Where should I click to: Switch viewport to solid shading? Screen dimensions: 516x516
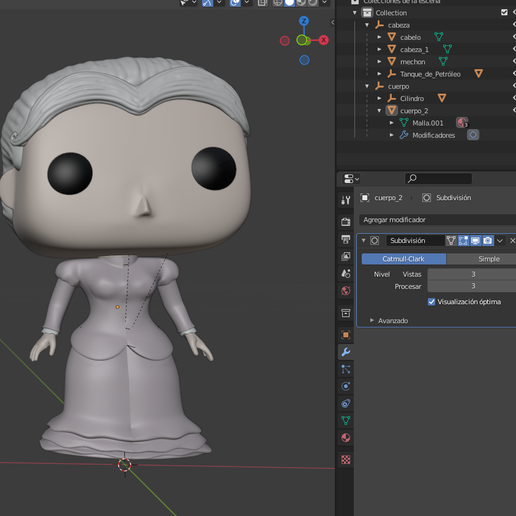pyautogui.click(x=289, y=3)
